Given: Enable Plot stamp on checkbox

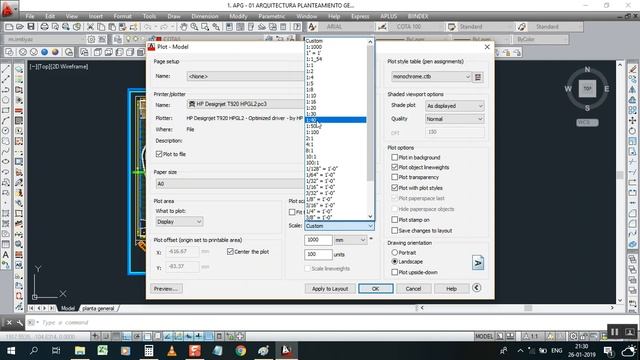Looking at the screenshot, I should pos(395,220).
